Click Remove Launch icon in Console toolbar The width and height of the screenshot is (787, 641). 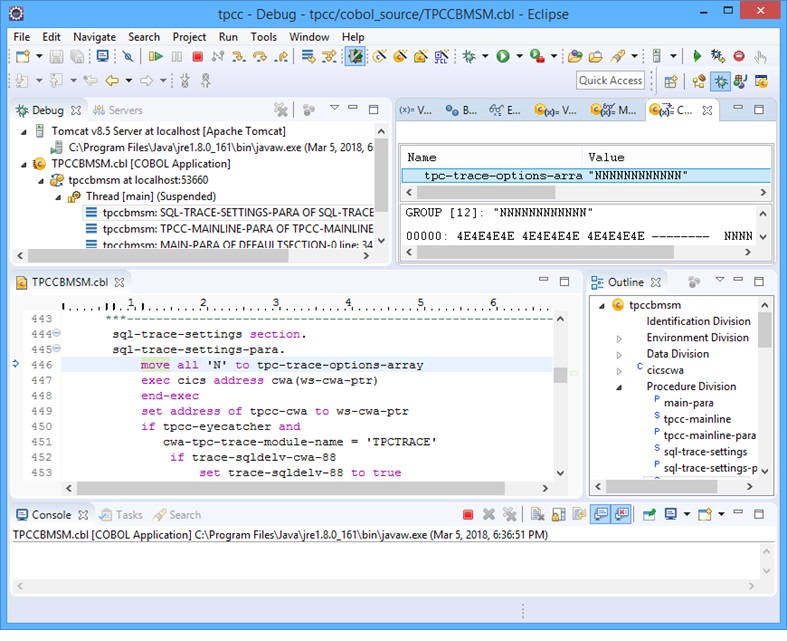pos(488,514)
